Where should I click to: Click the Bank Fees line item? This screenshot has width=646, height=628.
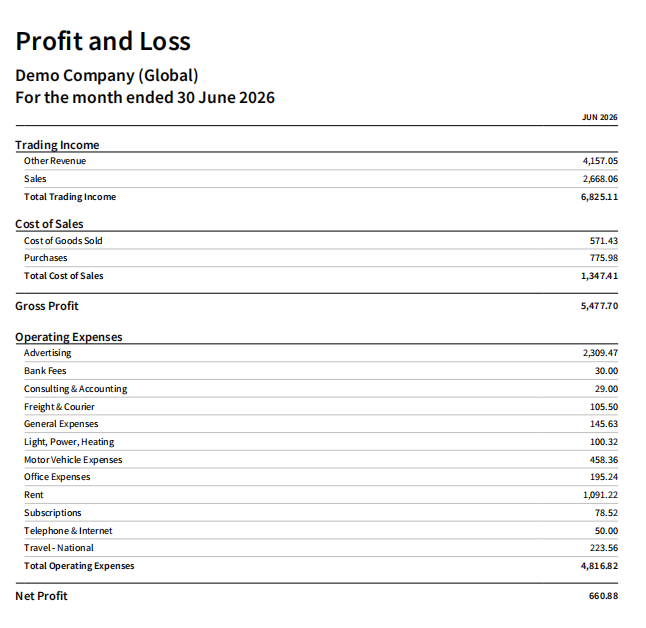pos(45,371)
